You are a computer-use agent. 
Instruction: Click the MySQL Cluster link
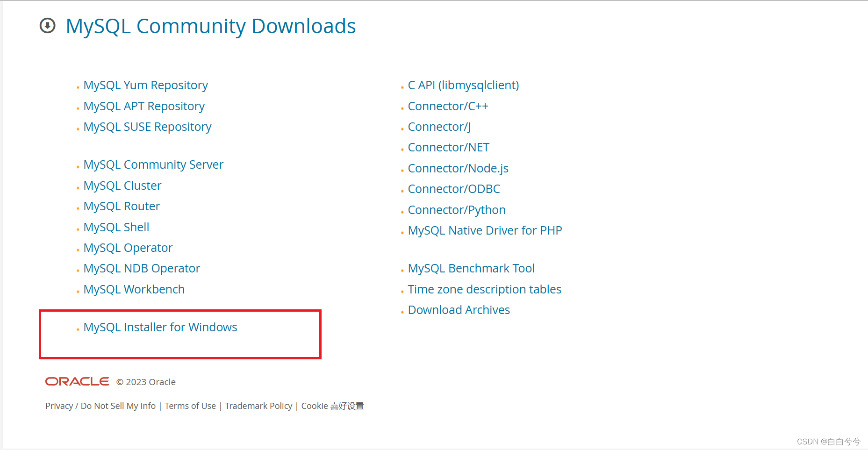coord(122,186)
